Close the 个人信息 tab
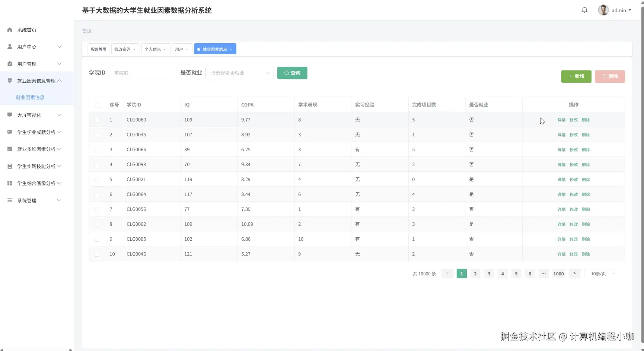This screenshot has width=644, height=351. click(165, 50)
